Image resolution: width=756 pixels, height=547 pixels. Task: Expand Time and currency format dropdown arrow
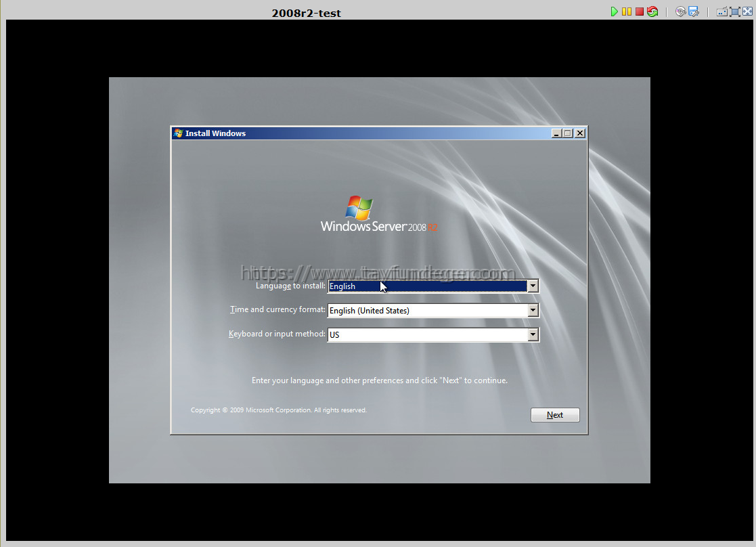[533, 310]
